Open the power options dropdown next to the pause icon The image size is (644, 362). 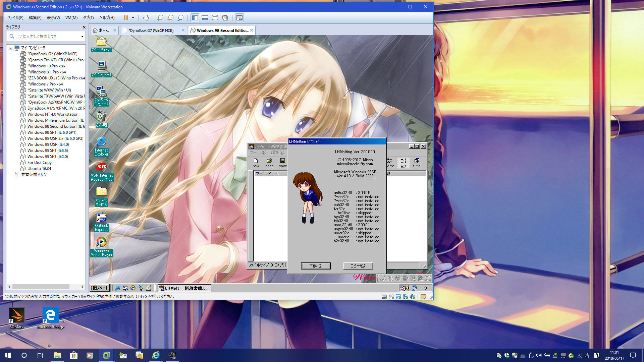(133, 18)
